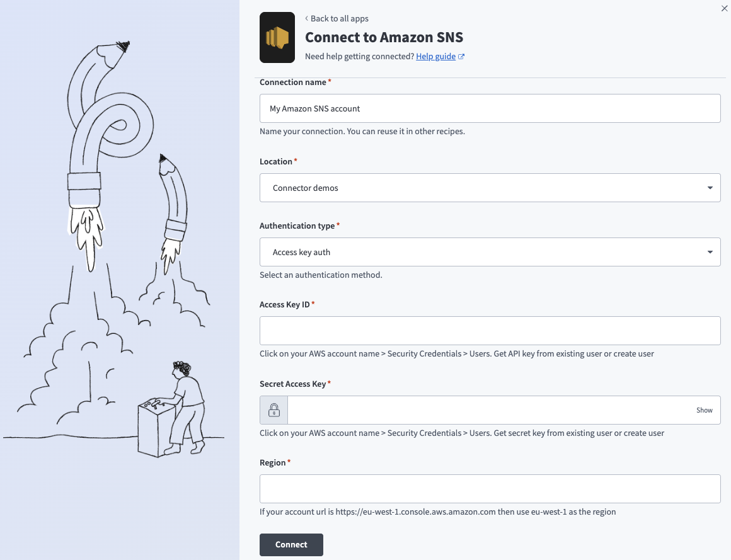This screenshot has height=560, width=731.
Task: Expand the Location dropdown arrow
Action: (710, 188)
